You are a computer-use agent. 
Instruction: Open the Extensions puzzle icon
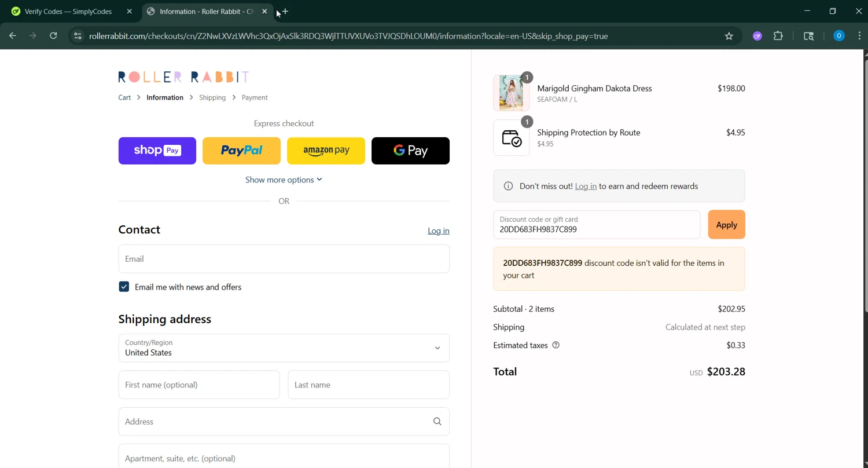(x=778, y=36)
